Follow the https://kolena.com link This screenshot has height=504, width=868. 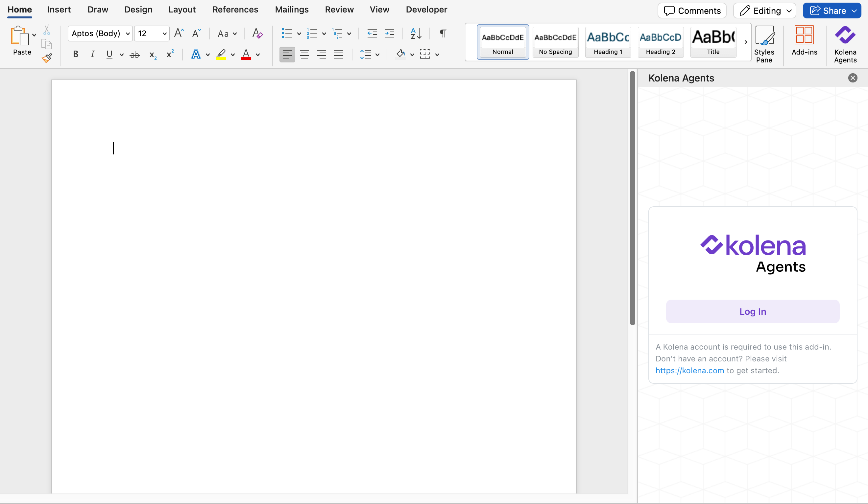click(x=689, y=370)
